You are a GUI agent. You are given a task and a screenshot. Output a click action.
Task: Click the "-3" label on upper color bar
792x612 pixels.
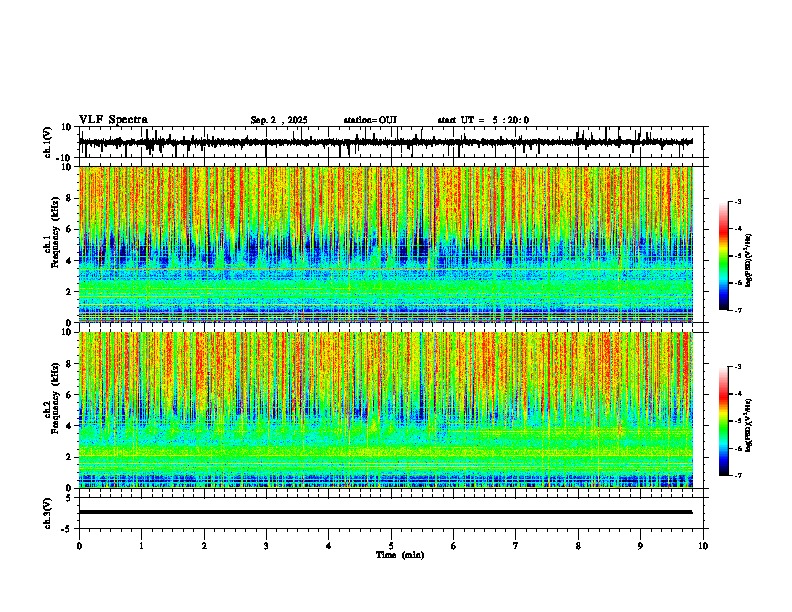coord(738,201)
